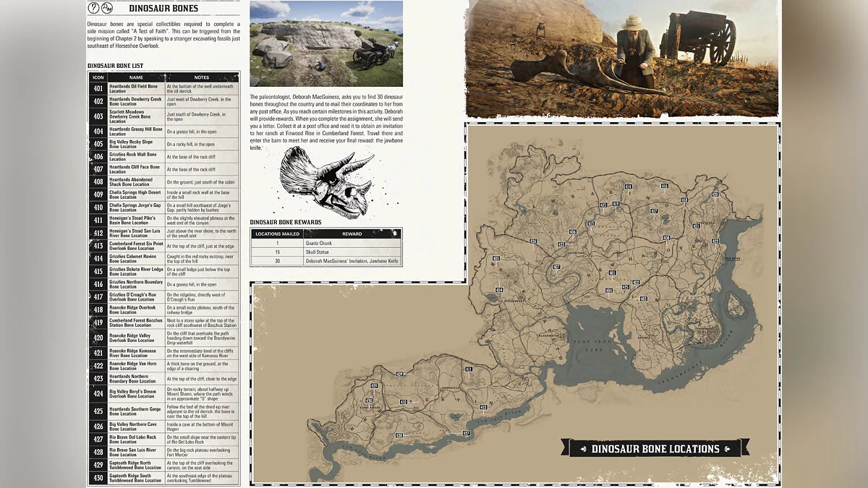Select 'Rio Bravo Del Lobo Rock Bone Location' cell

[136, 439]
